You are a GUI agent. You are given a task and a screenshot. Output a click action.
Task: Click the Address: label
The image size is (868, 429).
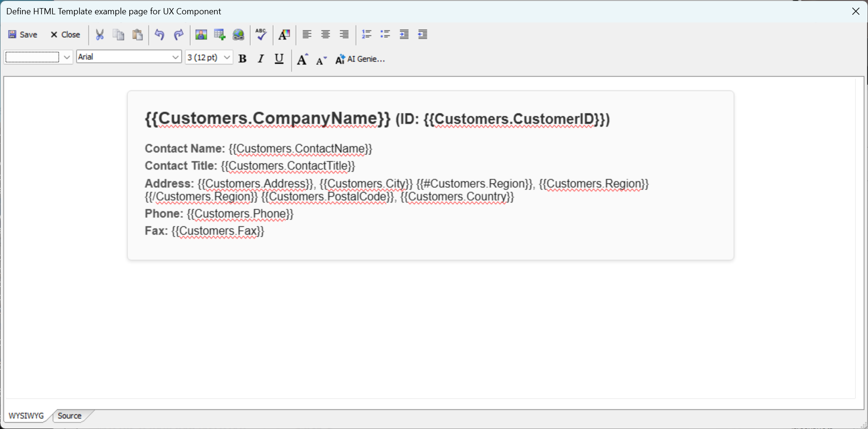coord(169,184)
